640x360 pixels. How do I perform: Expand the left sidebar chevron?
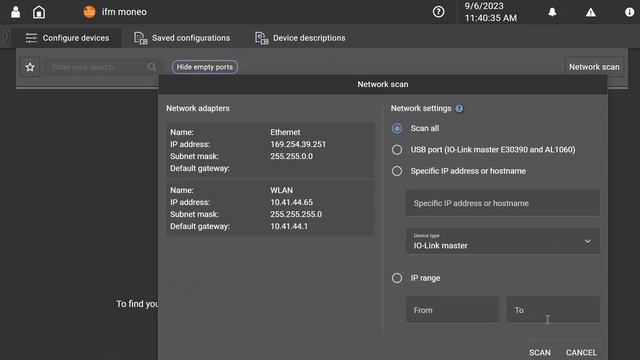(x=7, y=38)
